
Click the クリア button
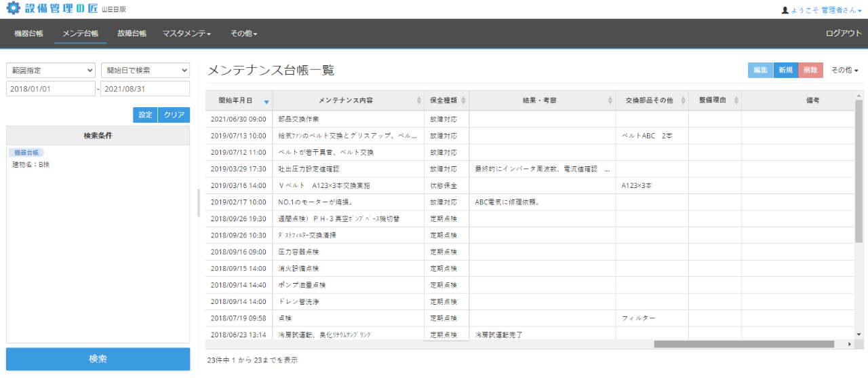[174, 115]
